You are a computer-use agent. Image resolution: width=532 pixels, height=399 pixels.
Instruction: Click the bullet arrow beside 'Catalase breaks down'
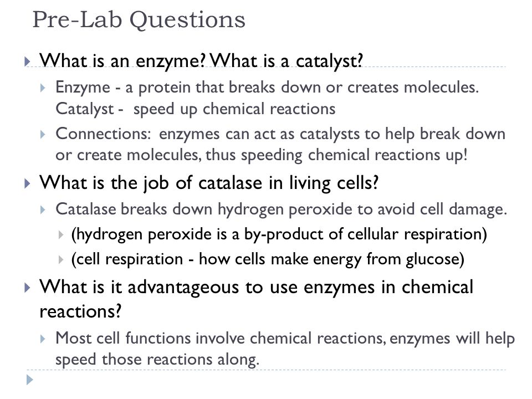pos(43,210)
